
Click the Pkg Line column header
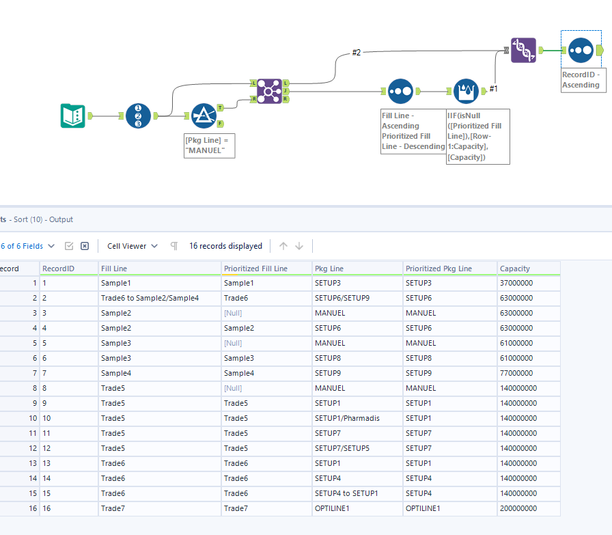click(x=358, y=268)
